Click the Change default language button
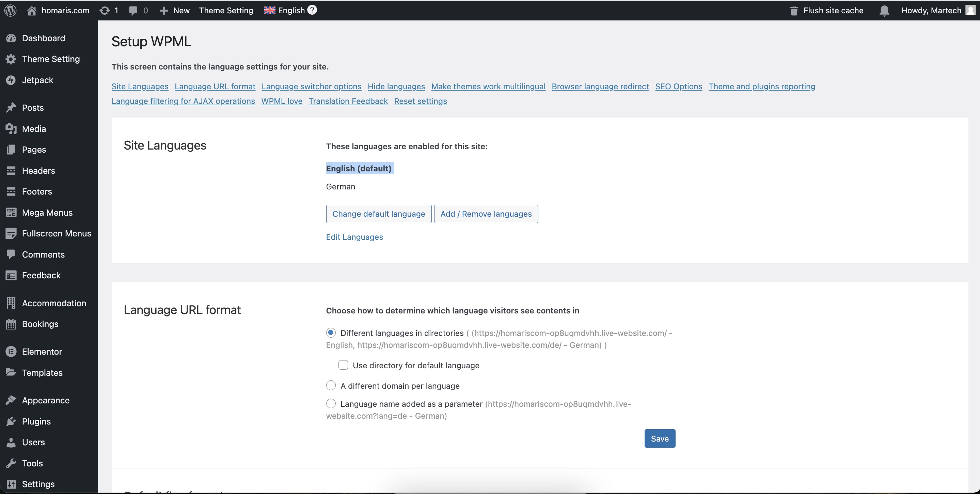The width and height of the screenshot is (980, 494). tap(379, 214)
